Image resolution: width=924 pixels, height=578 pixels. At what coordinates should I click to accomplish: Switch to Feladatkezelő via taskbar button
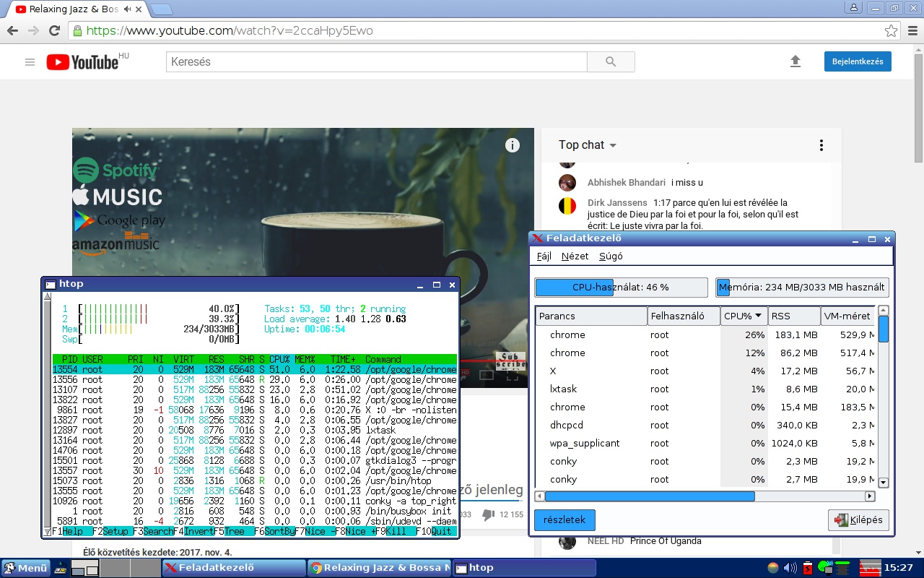(x=233, y=568)
